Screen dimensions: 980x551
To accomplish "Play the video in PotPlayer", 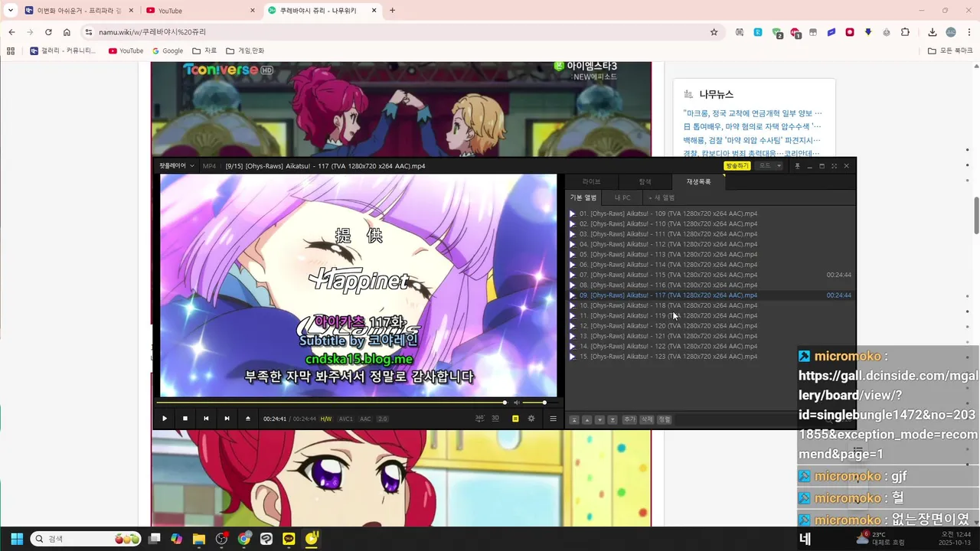I will click(164, 419).
